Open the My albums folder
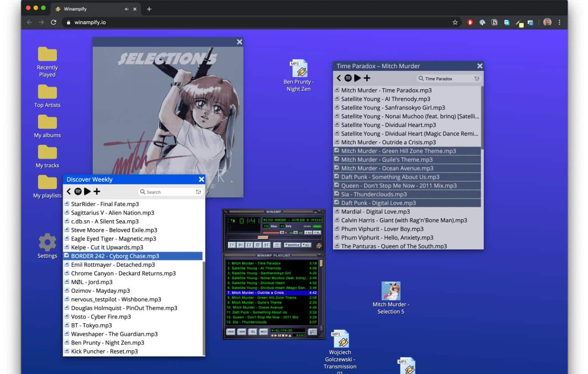 (47, 126)
